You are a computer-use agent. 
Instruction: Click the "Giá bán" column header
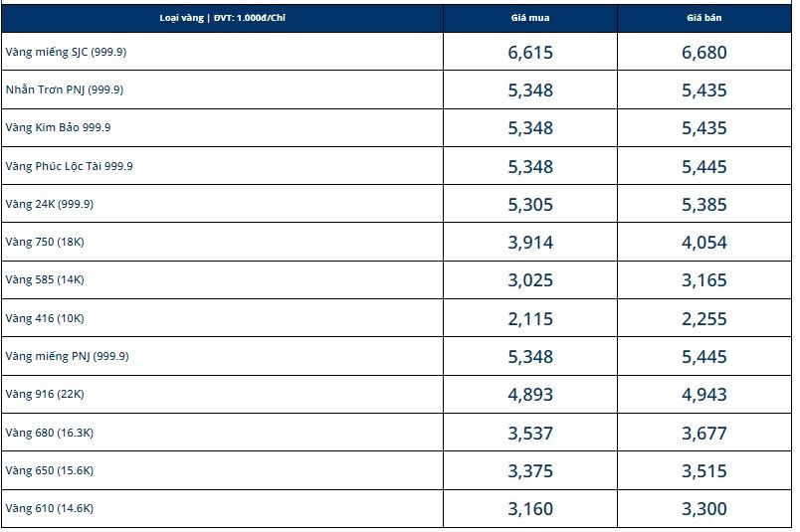click(704, 18)
